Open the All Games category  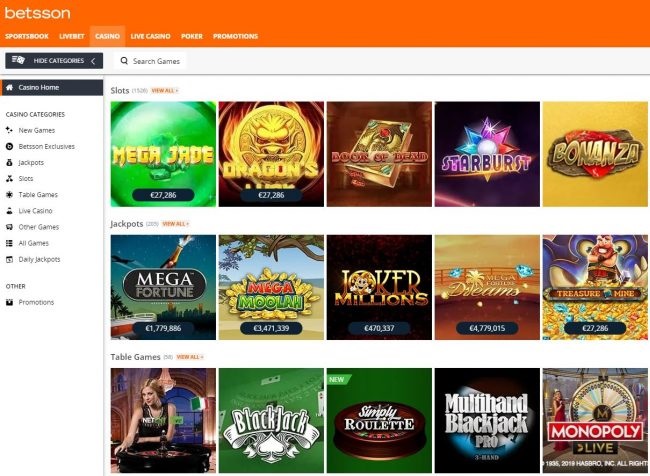click(34, 243)
